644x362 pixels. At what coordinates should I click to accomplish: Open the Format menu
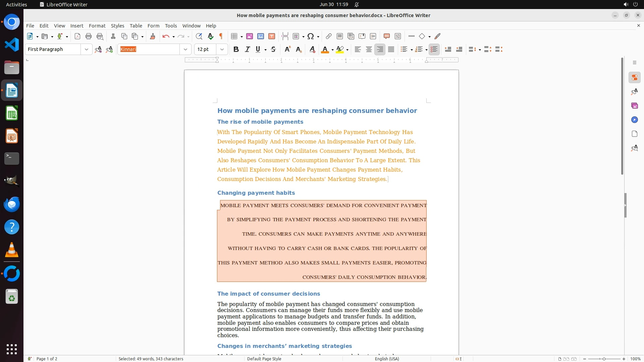click(97, 26)
